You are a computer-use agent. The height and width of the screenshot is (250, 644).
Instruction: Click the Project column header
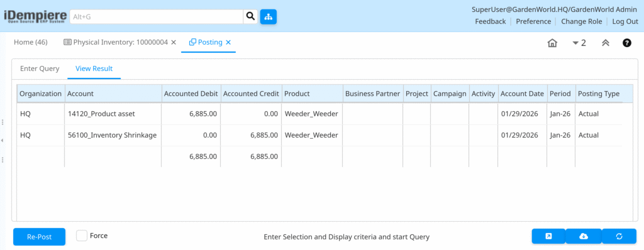416,94
